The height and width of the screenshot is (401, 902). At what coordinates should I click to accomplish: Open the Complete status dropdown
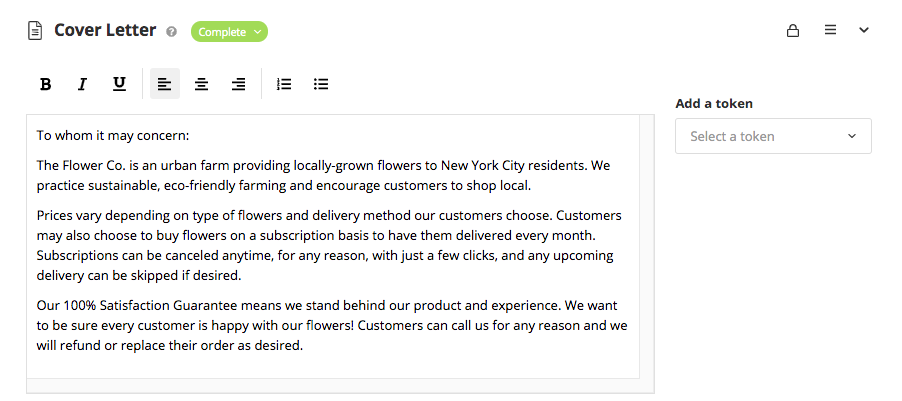point(229,32)
